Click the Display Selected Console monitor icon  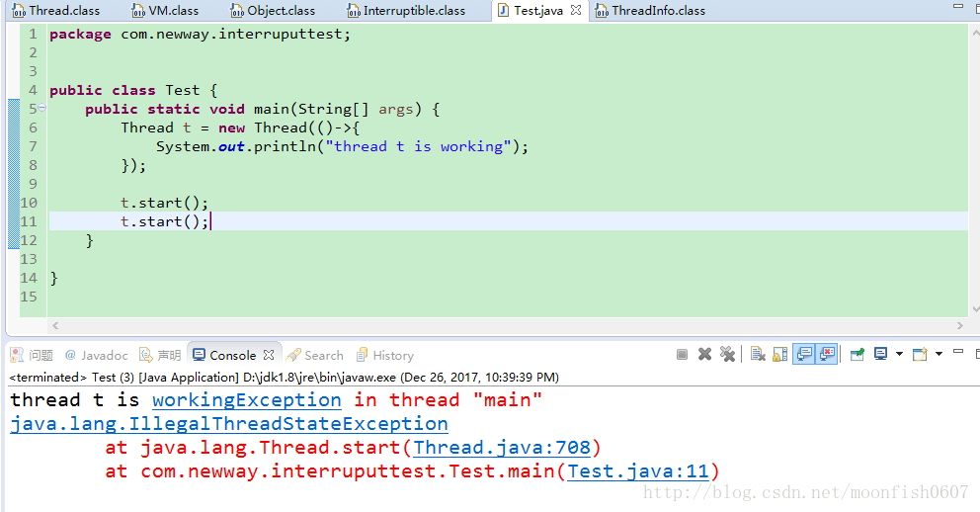tap(880, 355)
